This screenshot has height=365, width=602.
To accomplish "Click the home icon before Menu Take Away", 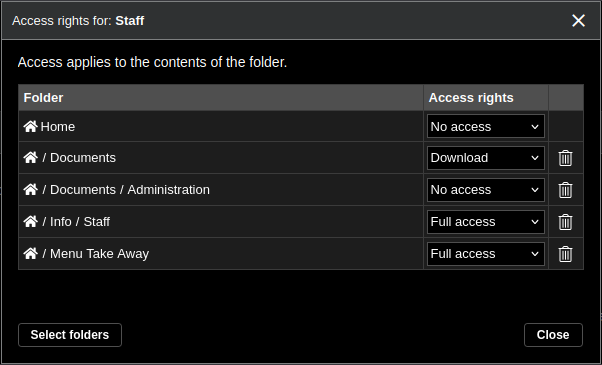I will (x=30, y=253).
